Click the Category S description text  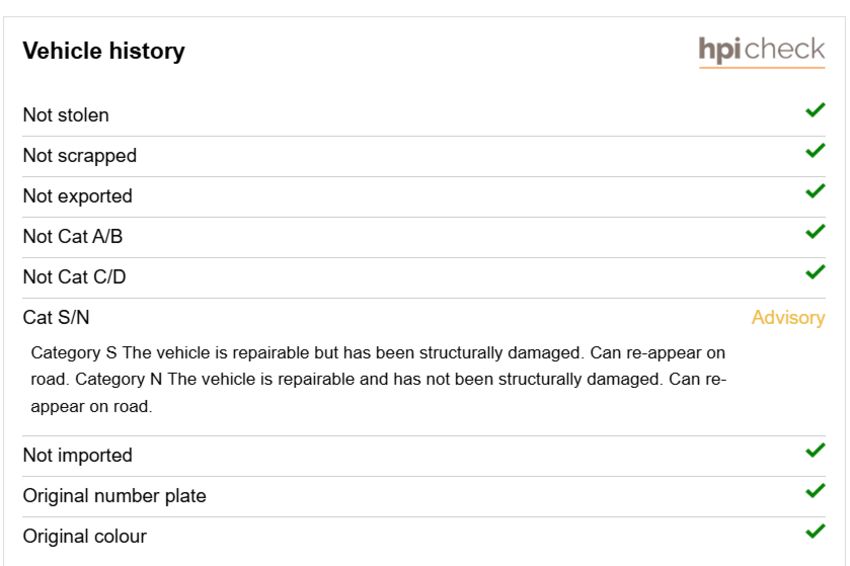point(378,380)
